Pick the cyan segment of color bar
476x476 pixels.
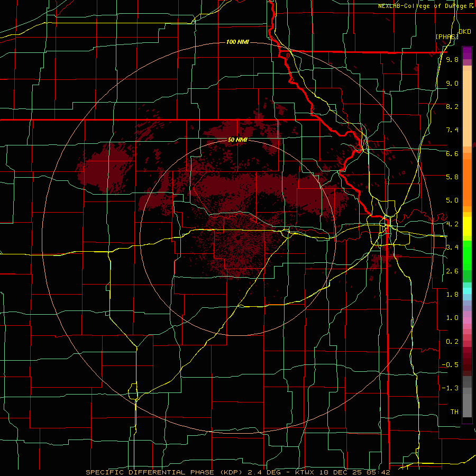467,291
